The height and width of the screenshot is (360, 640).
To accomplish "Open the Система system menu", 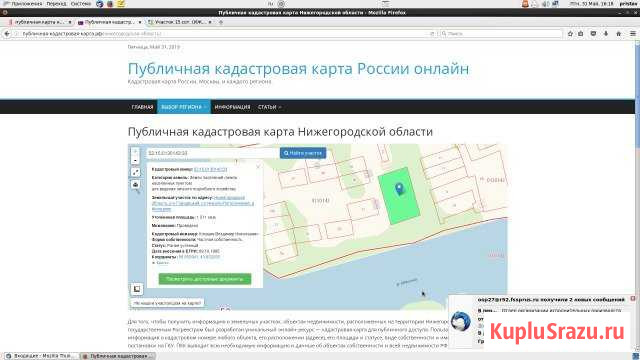I will (x=81, y=4).
